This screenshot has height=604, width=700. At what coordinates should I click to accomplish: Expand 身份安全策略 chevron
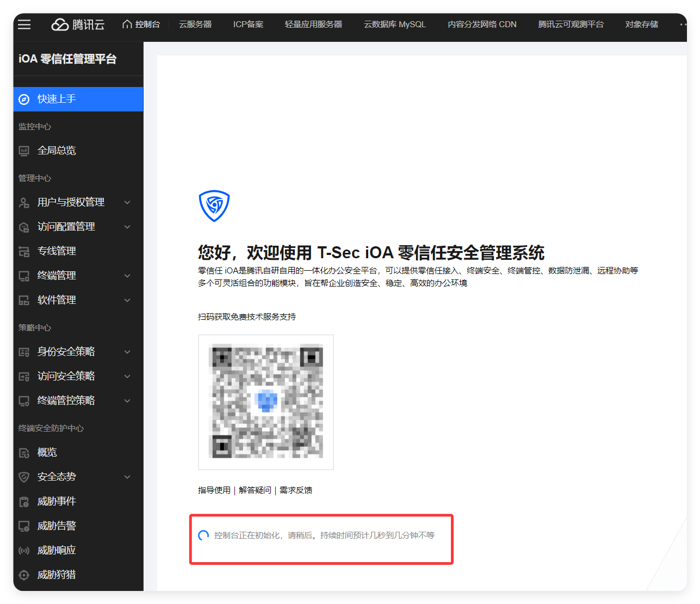[127, 352]
